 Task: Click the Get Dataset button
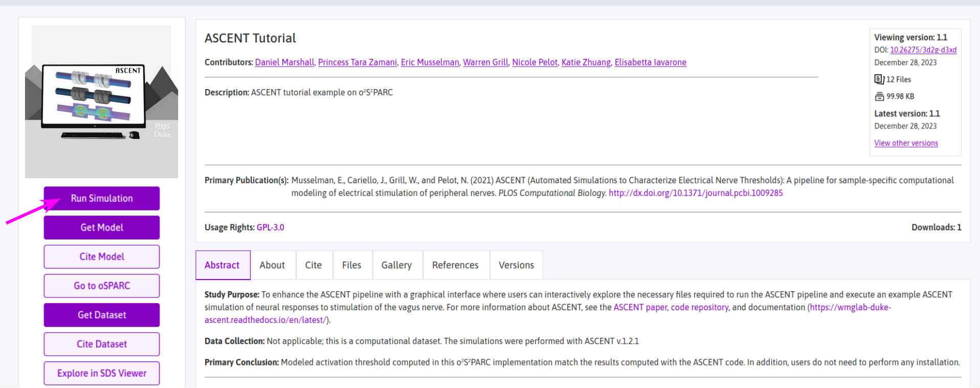102,315
